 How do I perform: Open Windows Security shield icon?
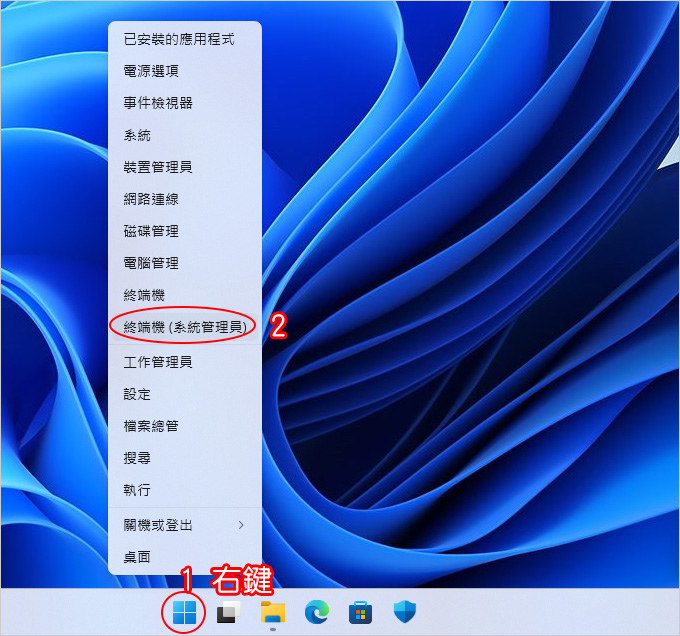(x=405, y=612)
